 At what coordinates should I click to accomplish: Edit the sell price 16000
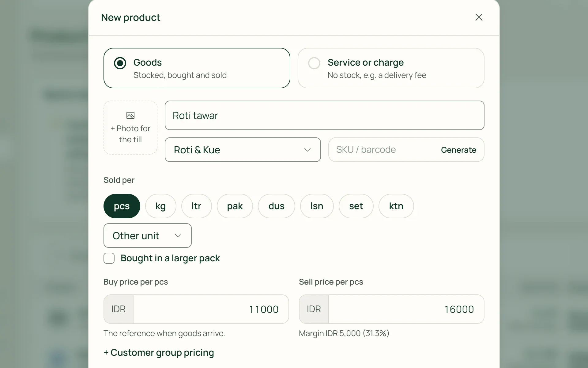pos(406,309)
